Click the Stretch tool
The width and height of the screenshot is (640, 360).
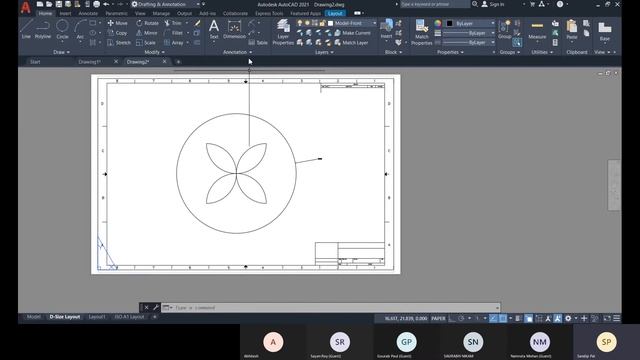(x=119, y=42)
